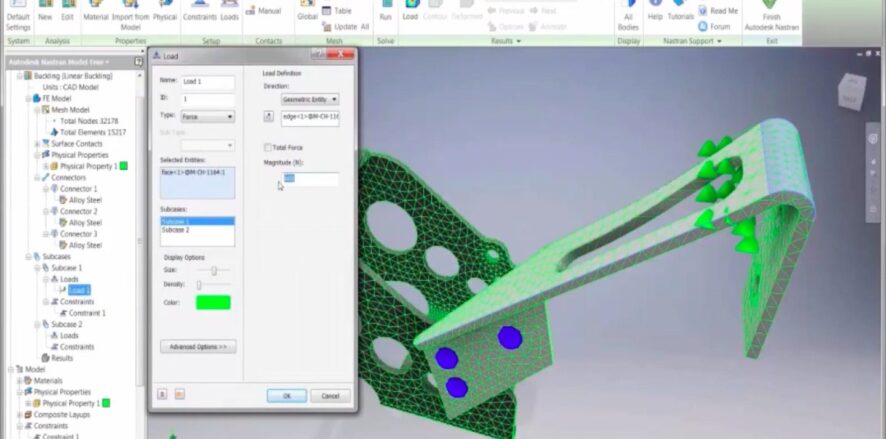
Task: Select Subcase 2 in Subcases list
Action: [197, 230]
